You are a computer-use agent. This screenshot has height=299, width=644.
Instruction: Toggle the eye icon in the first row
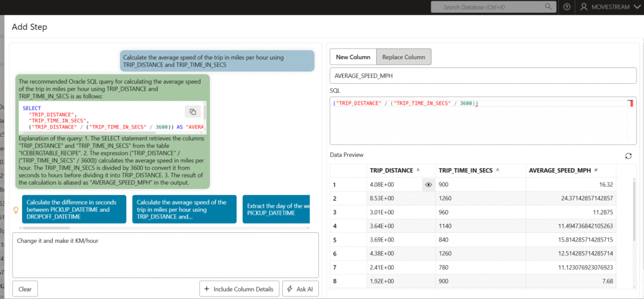pos(428,185)
